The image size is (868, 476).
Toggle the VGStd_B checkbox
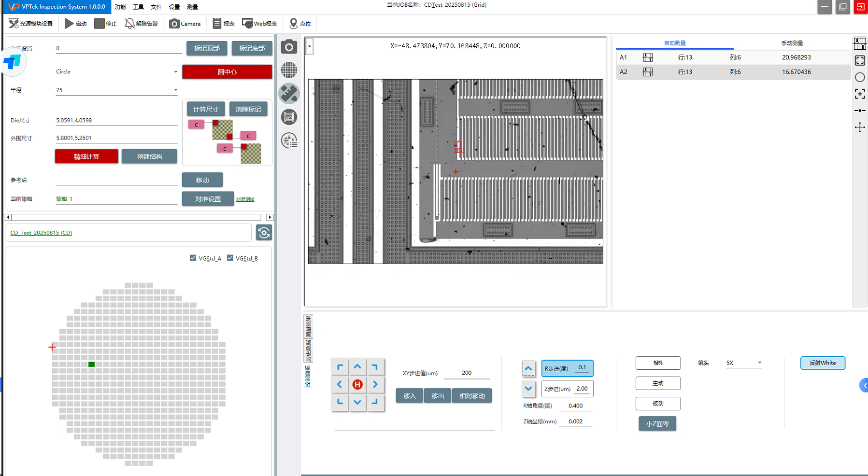tap(230, 258)
